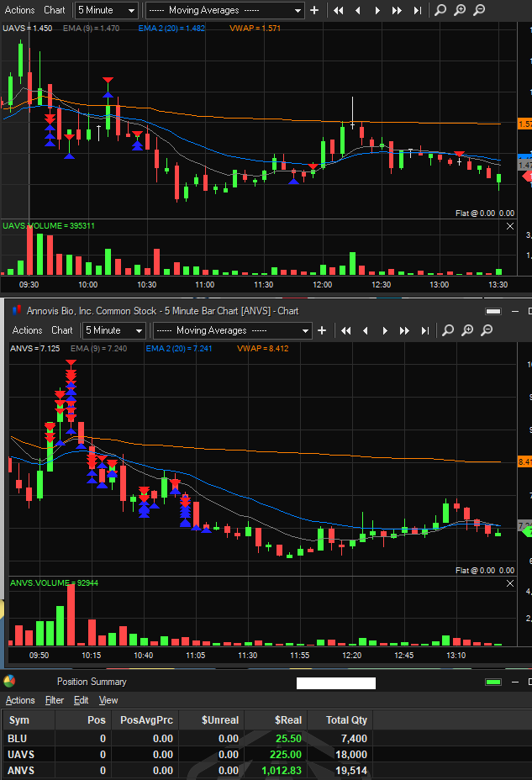Minimize the Position Summary window

(515, 682)
